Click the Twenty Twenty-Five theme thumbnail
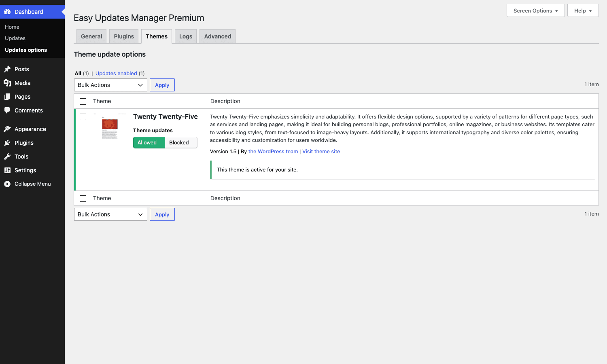 [x=110, y=127]
